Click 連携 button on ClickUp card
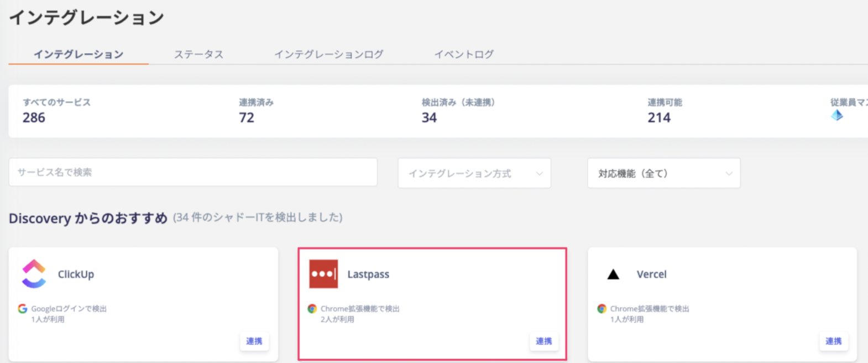 pos(254,341)
